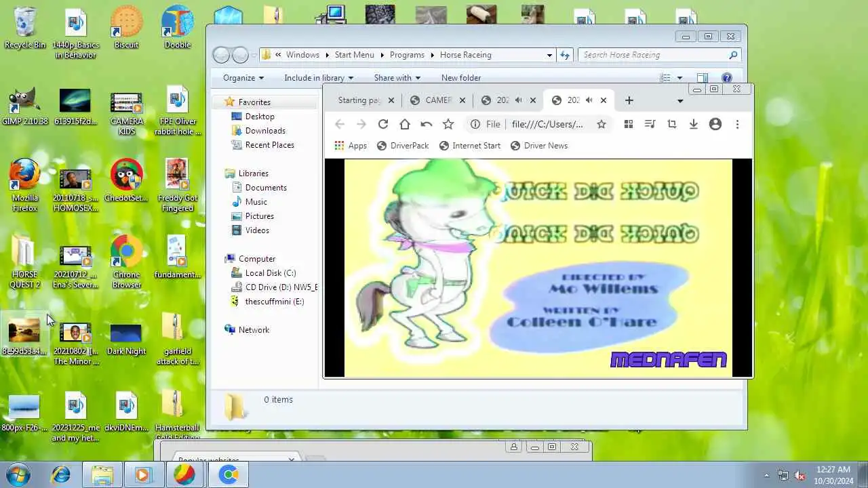Close the active browser tab
868x488 pixels.
[604, 100]
